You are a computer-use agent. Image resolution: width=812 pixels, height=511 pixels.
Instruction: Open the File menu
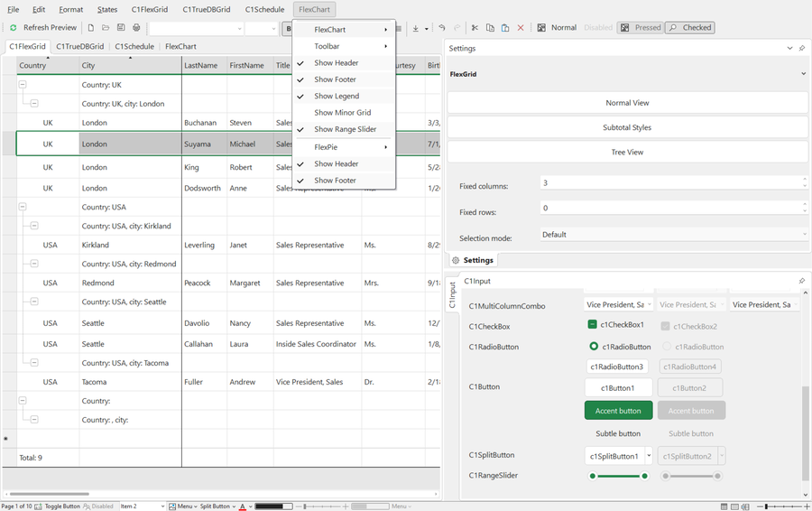click(x=14, y=9)
